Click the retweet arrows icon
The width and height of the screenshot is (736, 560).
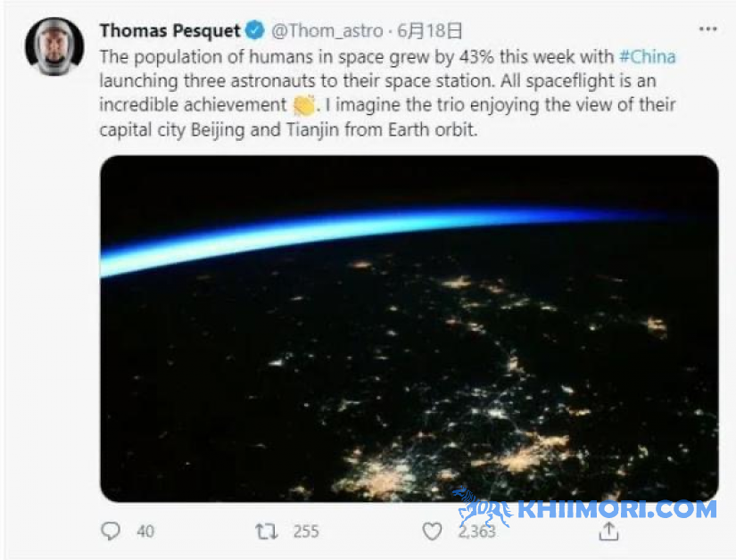[x=266, y=531]
